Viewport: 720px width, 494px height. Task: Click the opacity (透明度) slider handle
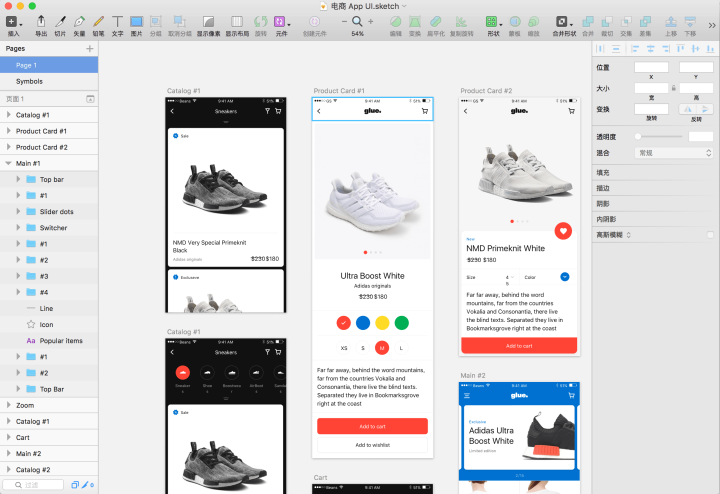coord(638,136)
